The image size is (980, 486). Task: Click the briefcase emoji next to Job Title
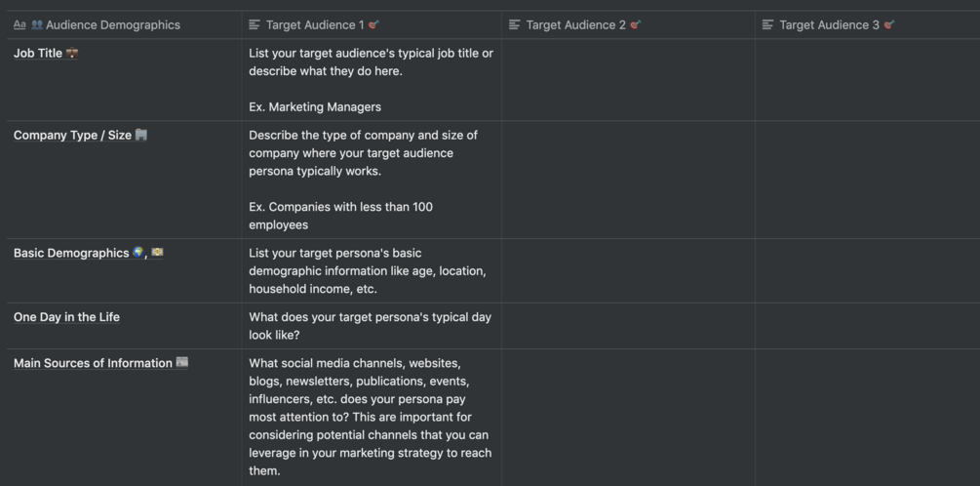click(72, 54)
